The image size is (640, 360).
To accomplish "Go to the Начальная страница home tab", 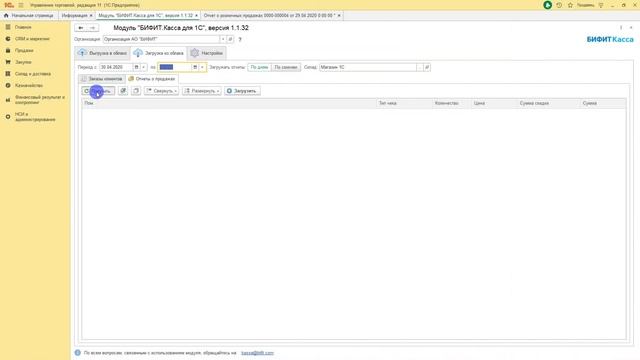I will (x=29, y=16).
